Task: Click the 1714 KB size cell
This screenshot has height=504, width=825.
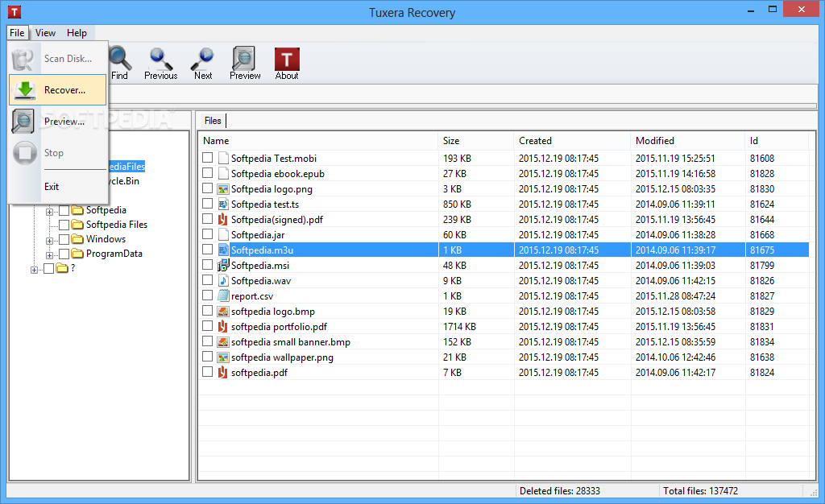Action: pos(459,326)
